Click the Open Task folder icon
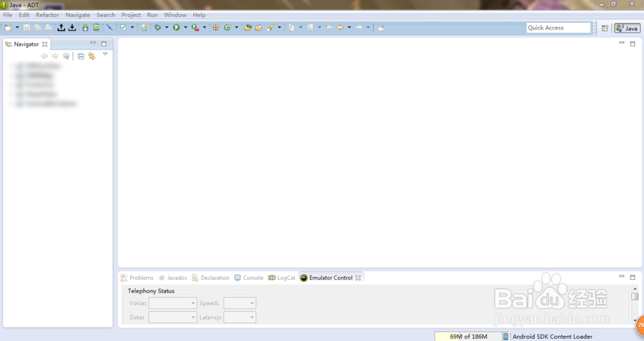Screen dimensions: 644x341 (x=259, y=28)
